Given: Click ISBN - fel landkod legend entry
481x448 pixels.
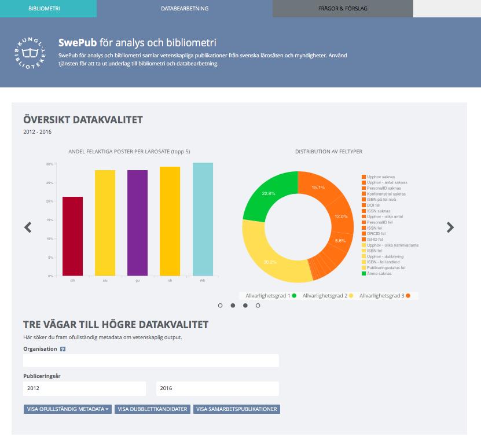Looking at the screenshot, I should pos(381,262).
